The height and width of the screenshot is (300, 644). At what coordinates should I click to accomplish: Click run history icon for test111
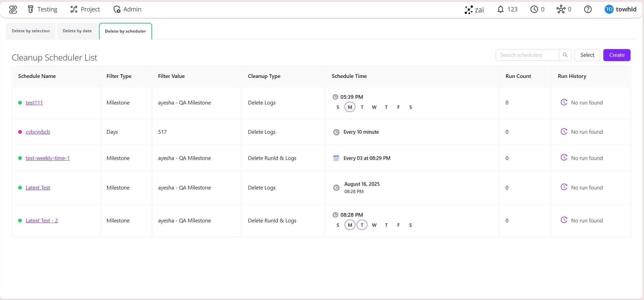tap(564, 102)
